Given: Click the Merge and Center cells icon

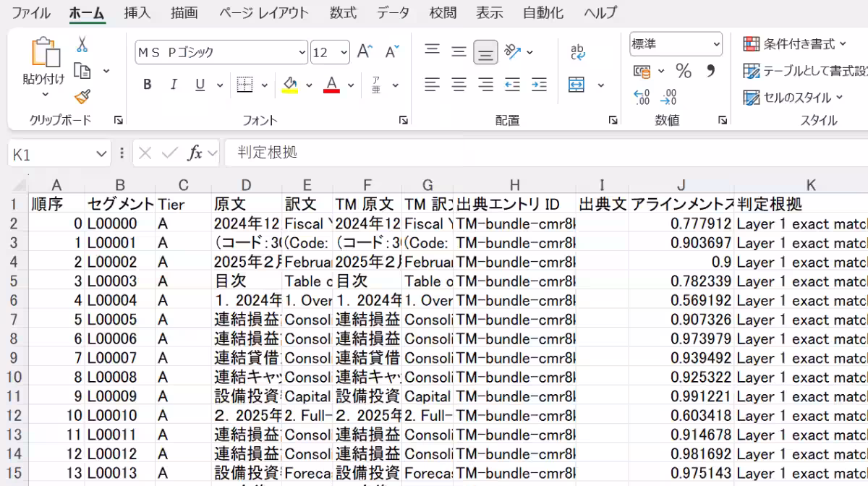Looking at the screenshot, I should 576,85.
